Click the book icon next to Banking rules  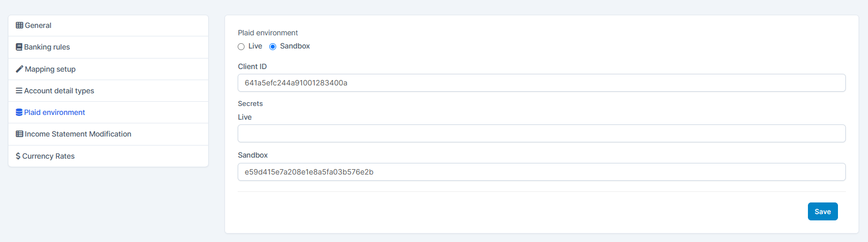coord(19,47)
